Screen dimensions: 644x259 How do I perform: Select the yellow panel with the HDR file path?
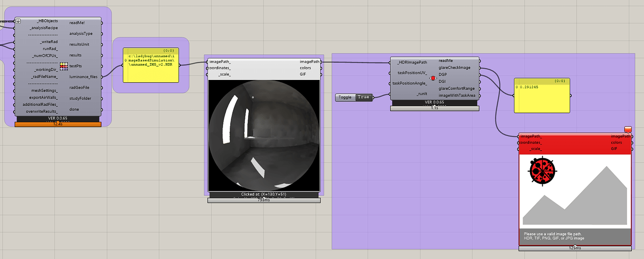151,65
